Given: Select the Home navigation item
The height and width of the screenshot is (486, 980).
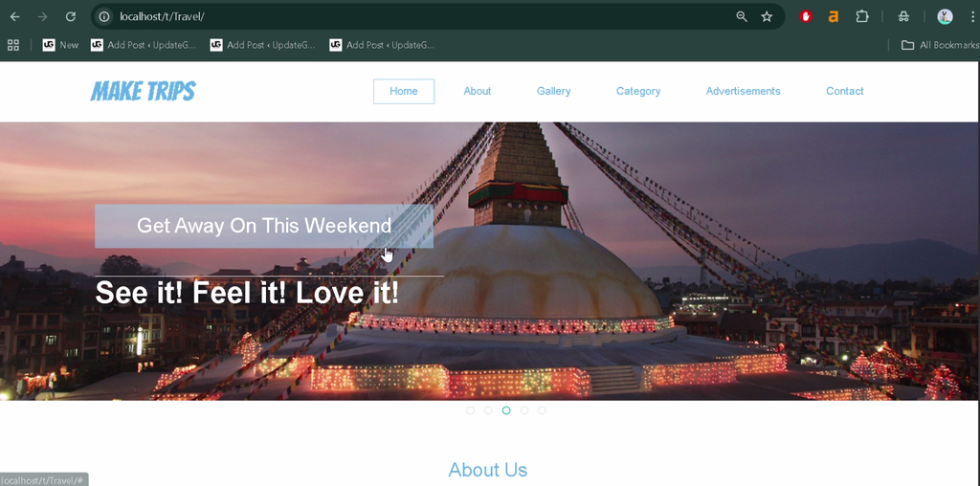Looking at the screenshot, I should [404, 91].
